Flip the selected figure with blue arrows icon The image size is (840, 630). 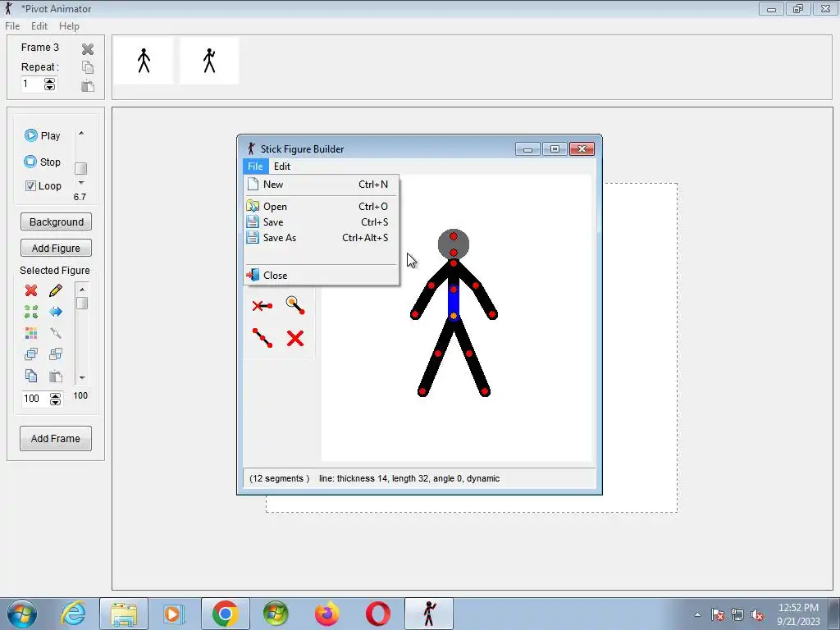56,312
